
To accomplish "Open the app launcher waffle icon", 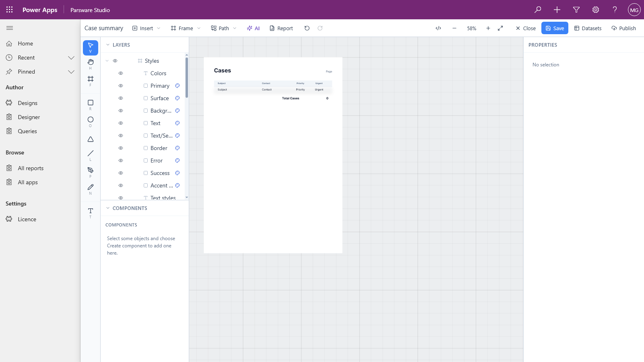I will click(10, 10).
